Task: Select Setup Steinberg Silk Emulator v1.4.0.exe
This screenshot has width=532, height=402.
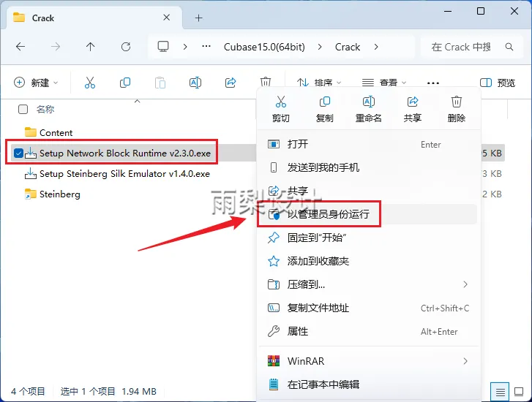Action: tap(117, 174)
